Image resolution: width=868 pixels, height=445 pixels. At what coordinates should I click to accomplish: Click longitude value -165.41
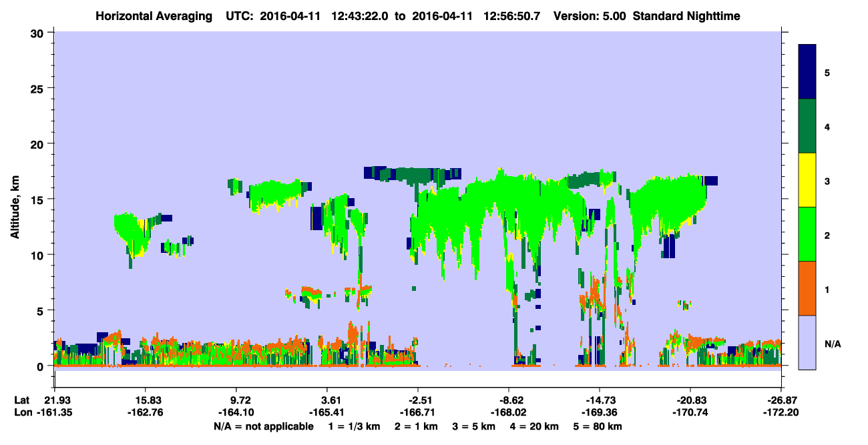pos(327,413)
